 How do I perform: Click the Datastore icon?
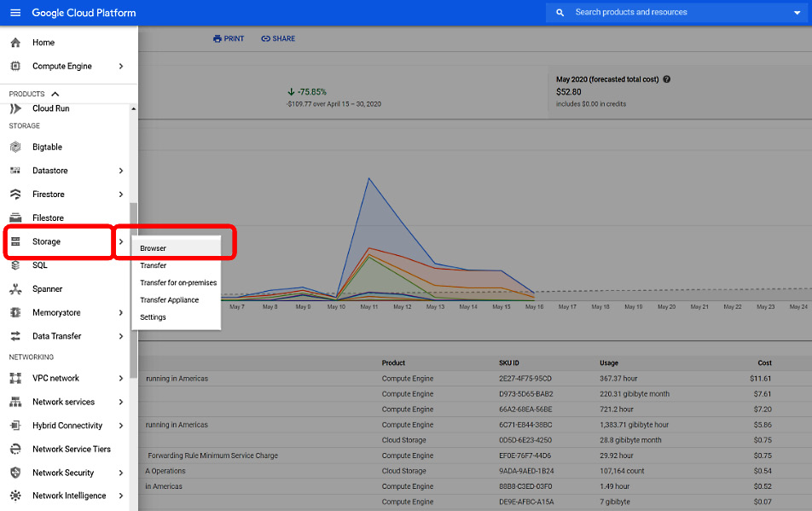[x=15, y=171]
